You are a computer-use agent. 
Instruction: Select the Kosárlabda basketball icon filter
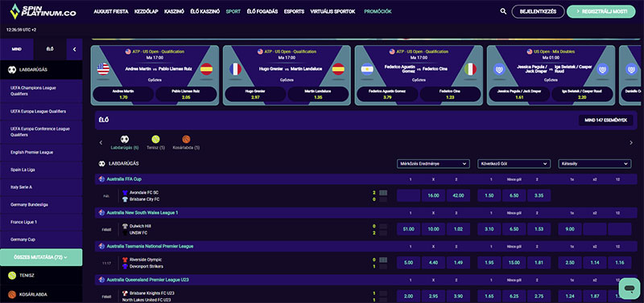(186, 139)
